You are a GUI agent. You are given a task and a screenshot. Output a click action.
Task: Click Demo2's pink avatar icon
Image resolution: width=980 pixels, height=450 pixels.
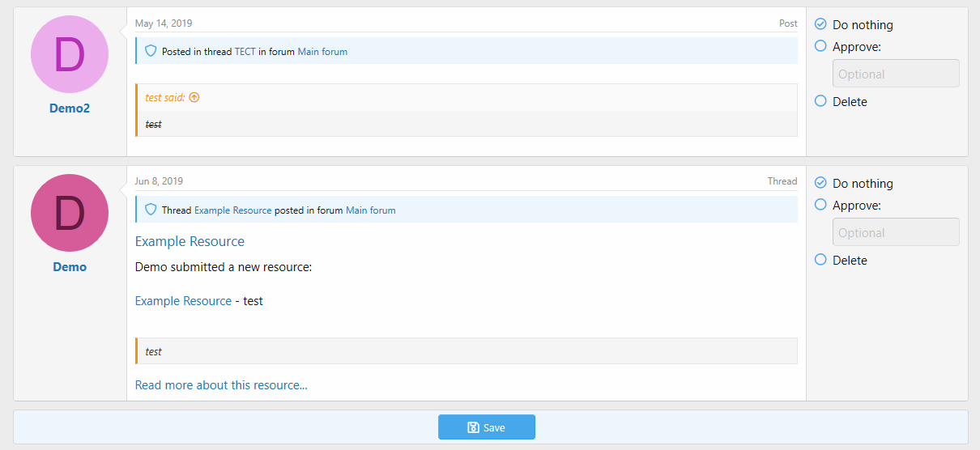click(x=70, y=54)
